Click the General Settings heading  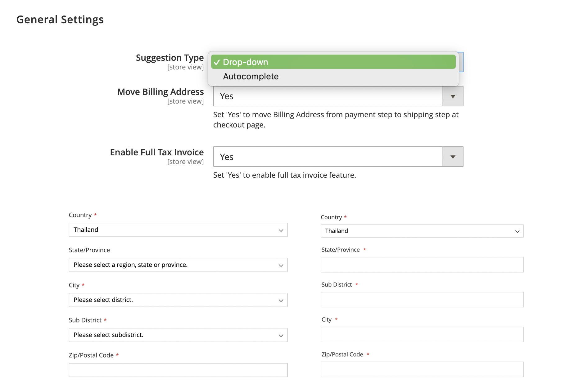60,19
